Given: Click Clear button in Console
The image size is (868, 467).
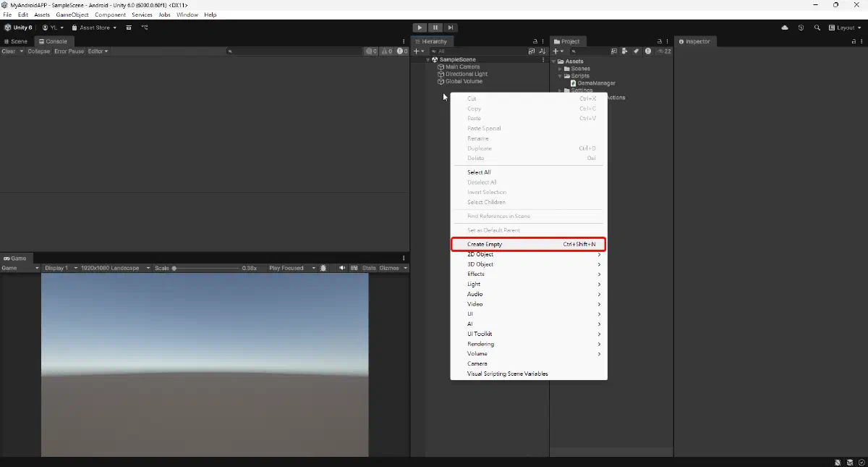Looking at the screenshot, I should (9, 51).
